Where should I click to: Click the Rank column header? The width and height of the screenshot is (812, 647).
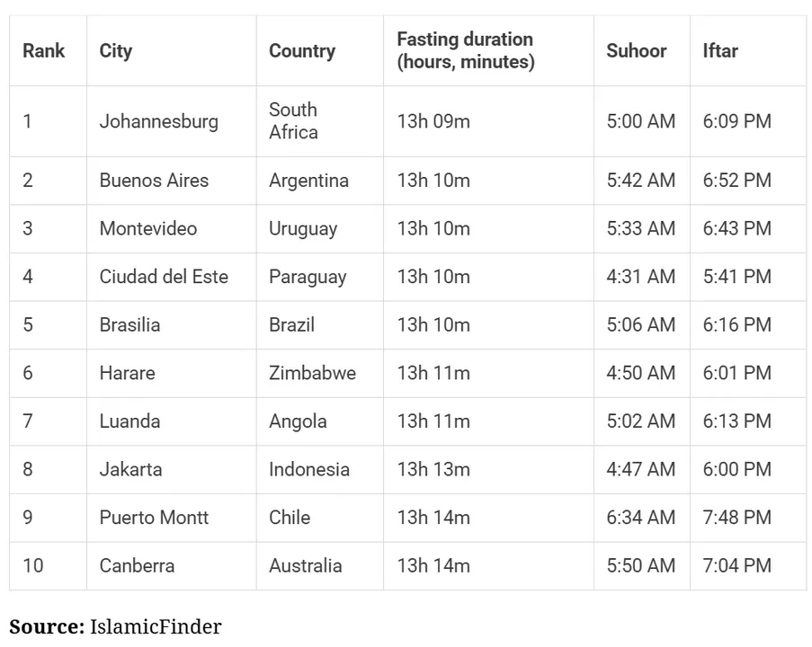[44, 50]
